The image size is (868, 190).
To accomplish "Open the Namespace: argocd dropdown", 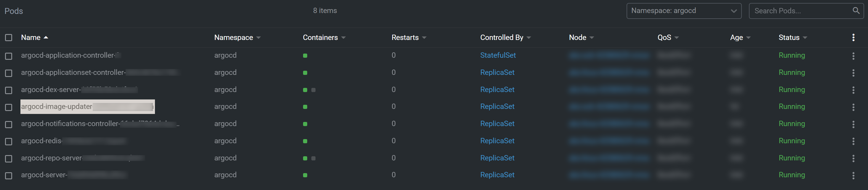I will coord(684,11).
